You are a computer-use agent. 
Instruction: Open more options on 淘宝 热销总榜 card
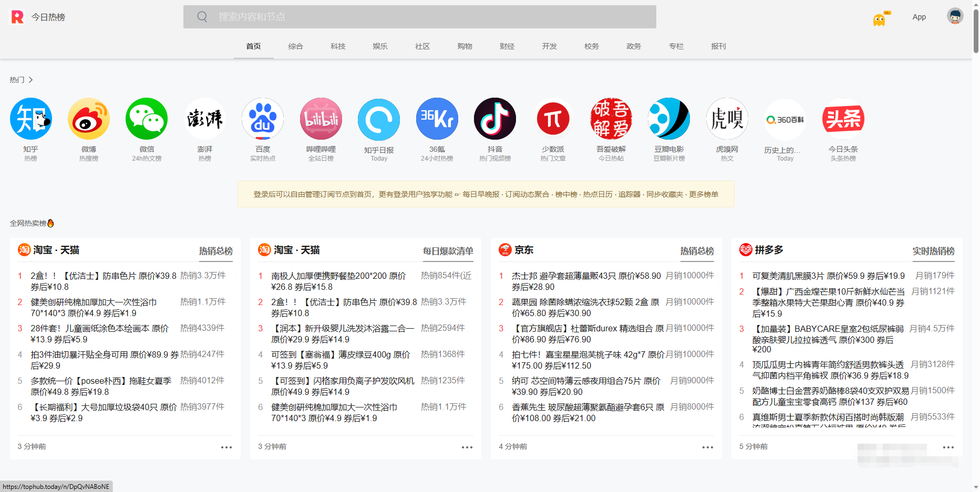(x=226, y=447)
